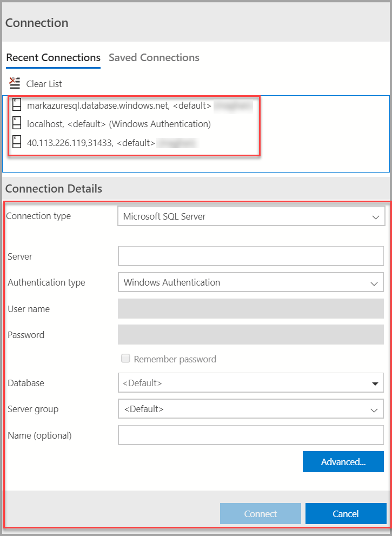Click the Clear List icon

[14, 83]
